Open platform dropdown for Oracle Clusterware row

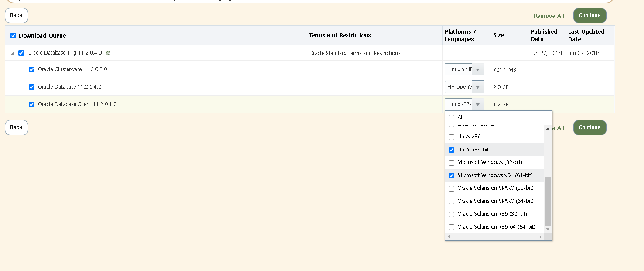pyautogui.click(x=478, y=69)
